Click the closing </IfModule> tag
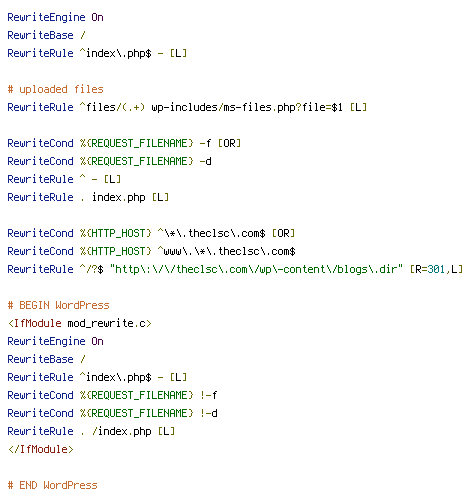472x502 pixels. point(40,449)
